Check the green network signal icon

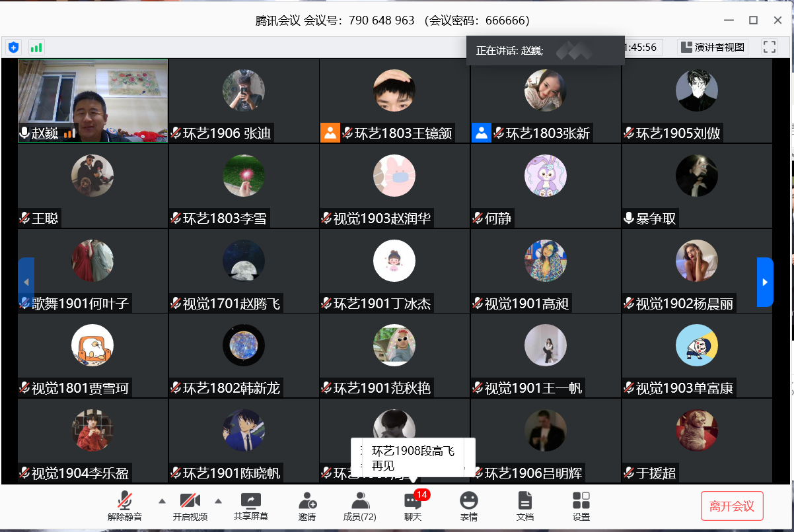click(36, 48)
